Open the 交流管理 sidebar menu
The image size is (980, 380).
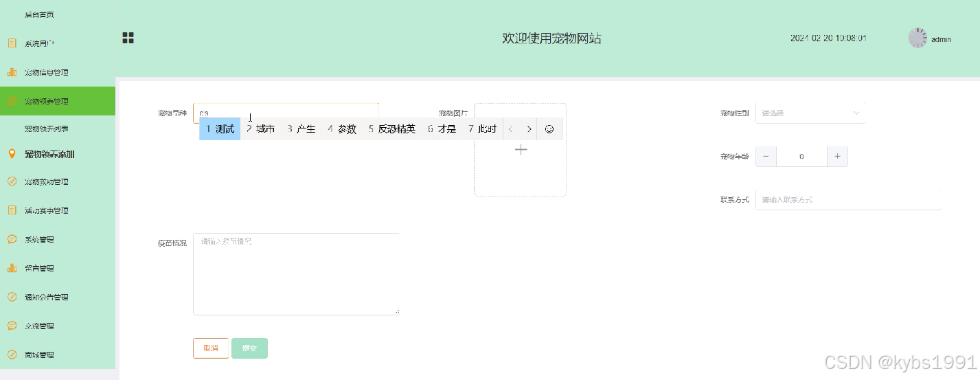[x=58, y=326]
